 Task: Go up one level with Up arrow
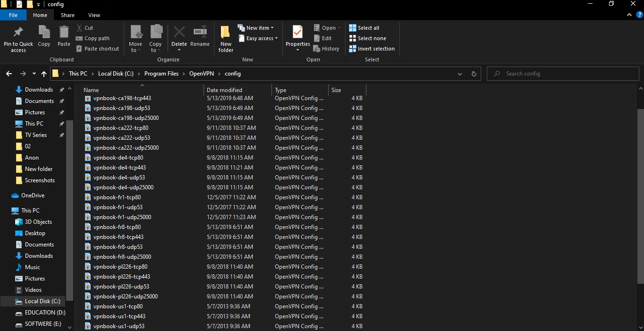coord(44,74)
